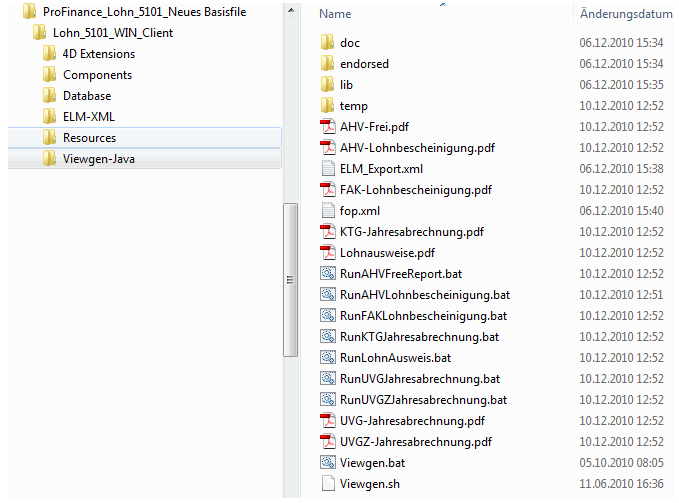Click the PDF icon of AHV-Frei.pdf

coord(327,127)
